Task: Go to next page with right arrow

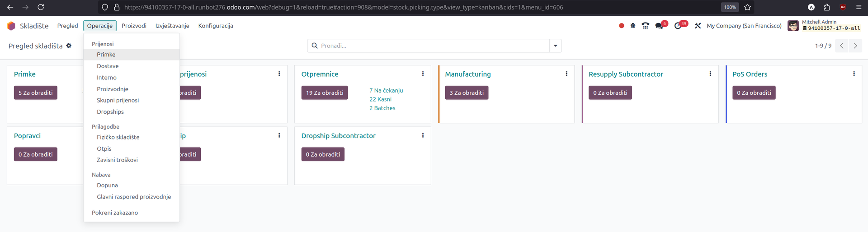Action: (x=855, y=46)
